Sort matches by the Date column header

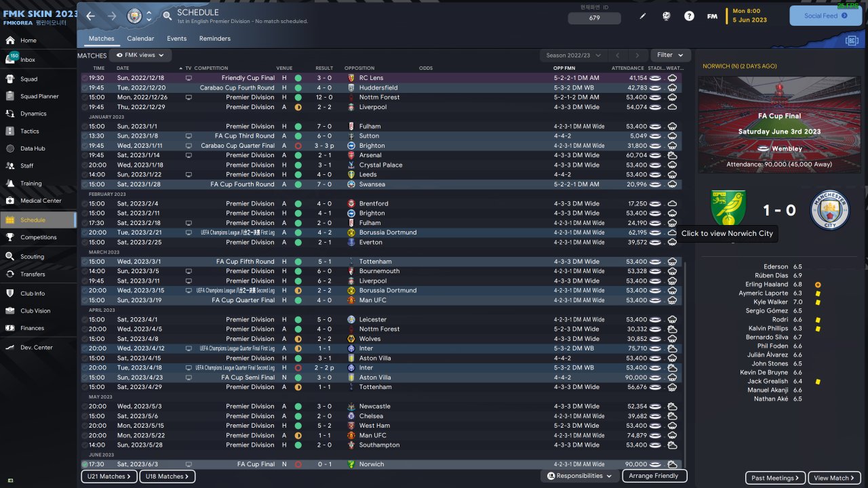123,68
